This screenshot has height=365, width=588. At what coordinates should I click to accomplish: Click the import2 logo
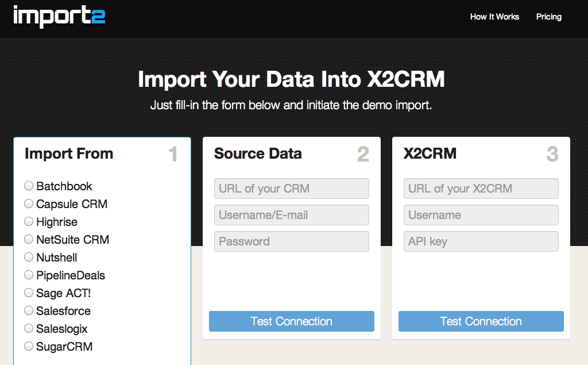pyautogui.click(x=59, y=16)
